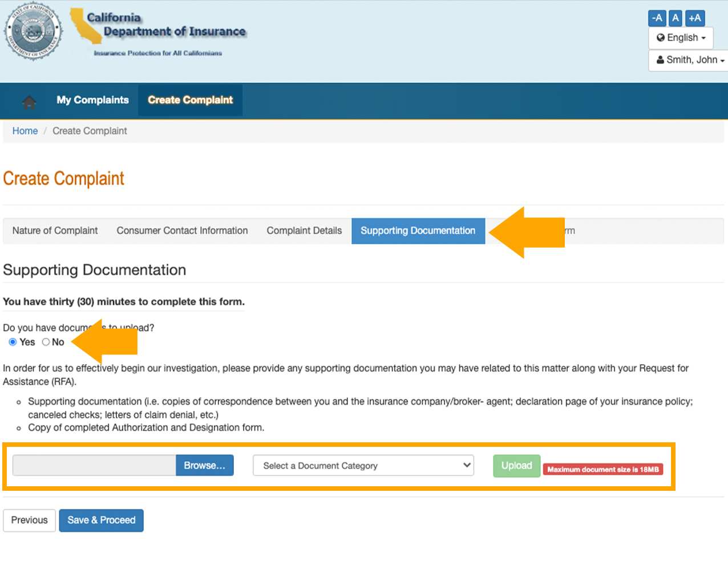Expand Select a Document Category dropdown

coord(363,466)
